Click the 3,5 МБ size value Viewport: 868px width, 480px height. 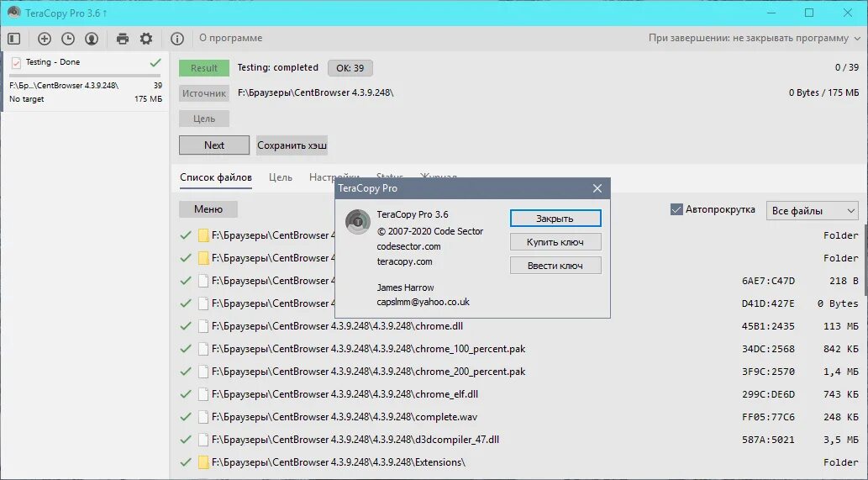(x=841, y=440)
